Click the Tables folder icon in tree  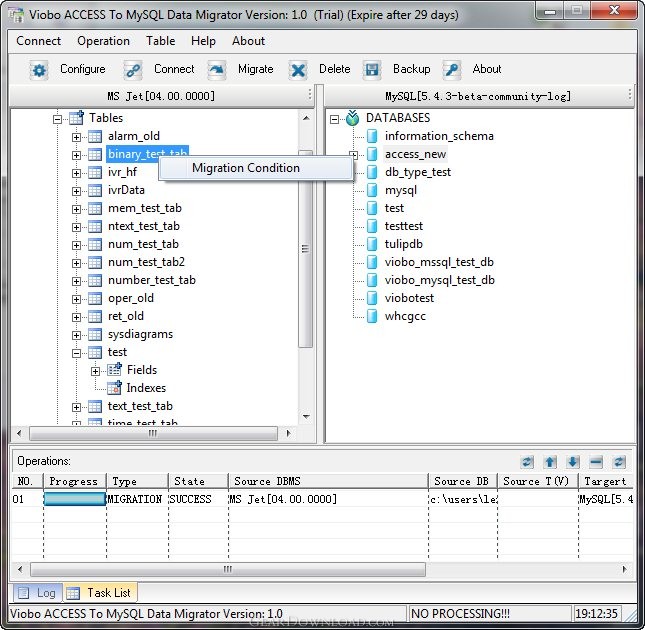[77, 118]
